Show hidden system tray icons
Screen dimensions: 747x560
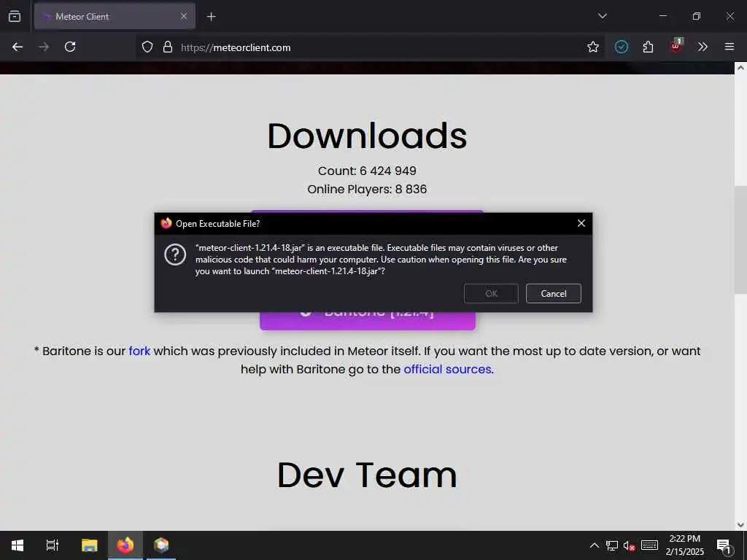[594, 545]
